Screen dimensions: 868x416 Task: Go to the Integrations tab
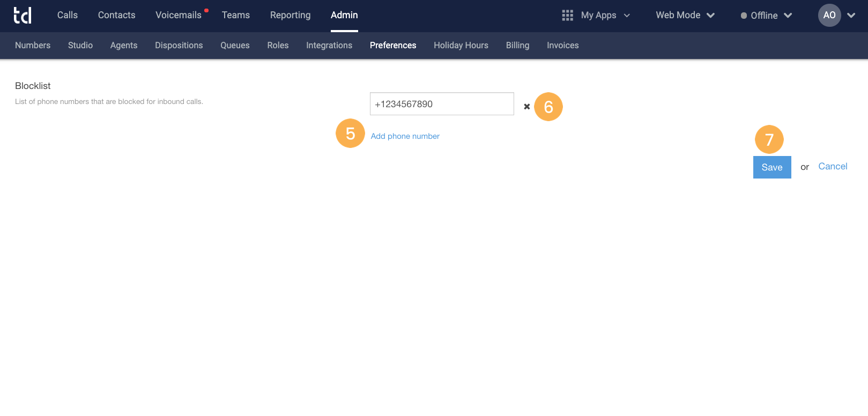[x=329, y=46]
